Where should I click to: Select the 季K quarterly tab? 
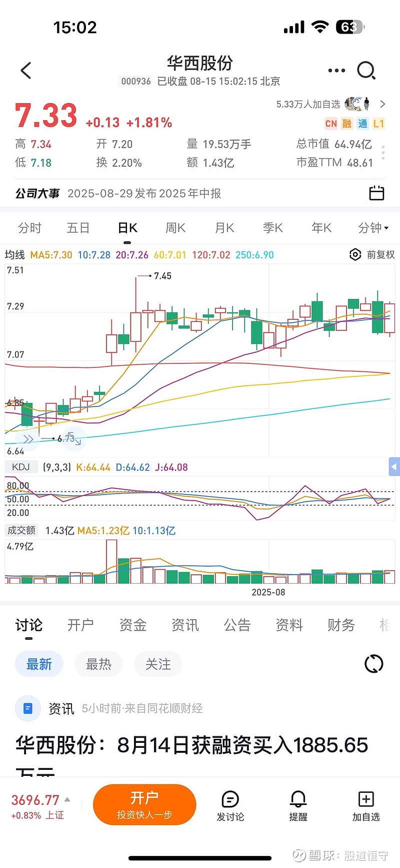(273, 228)
